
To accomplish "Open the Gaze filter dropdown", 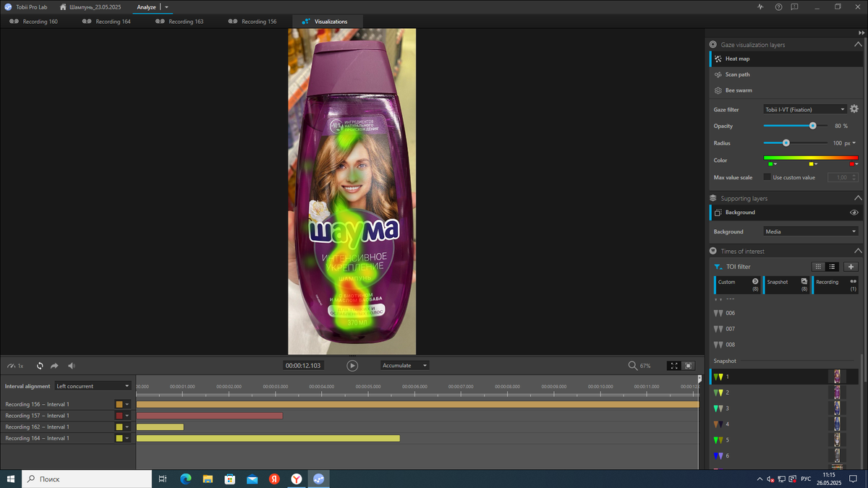I will [804, 109].
